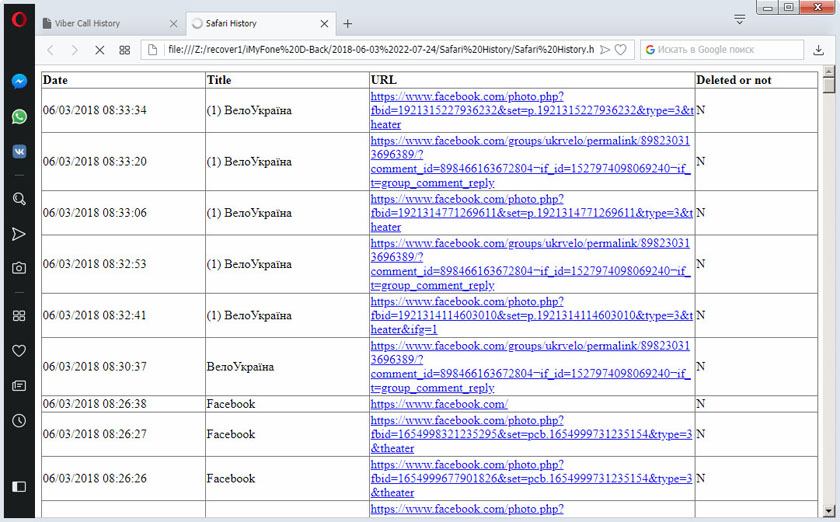The height and width of the screenshot is (522, 840).
Task: Open the ukrvelo permalink in the 08:33:20 row
Action: (530, 161)
